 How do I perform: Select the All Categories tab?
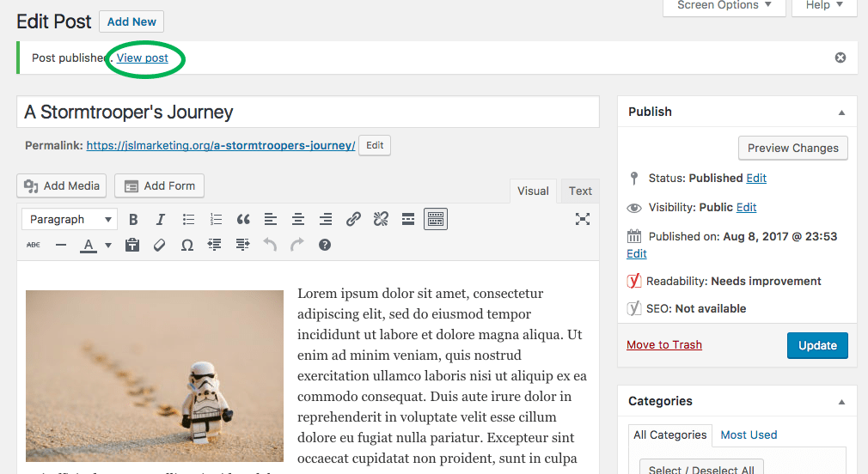(669, 435)
